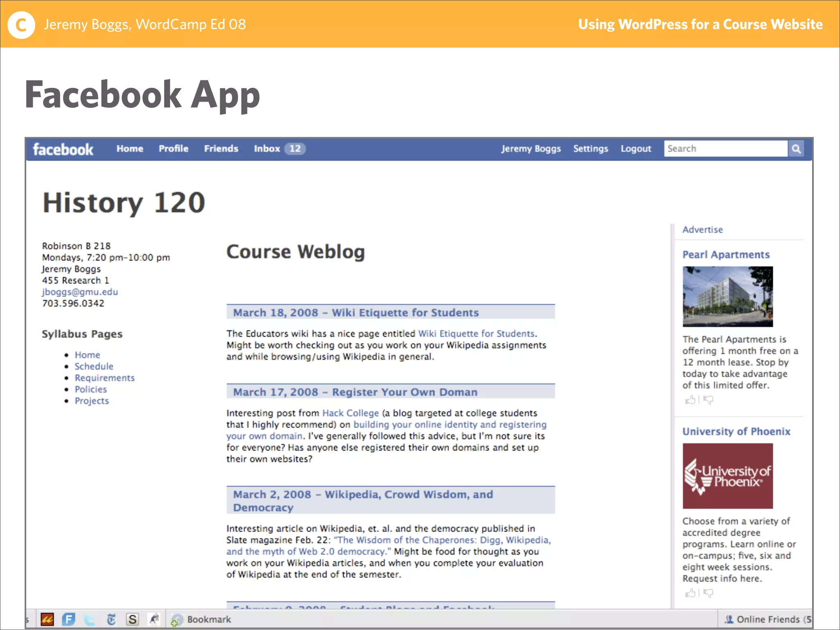This screenshot has width=840, height=630.
Task: Click the Pearl Apartments building photo
Action: [x=728, y=297]
